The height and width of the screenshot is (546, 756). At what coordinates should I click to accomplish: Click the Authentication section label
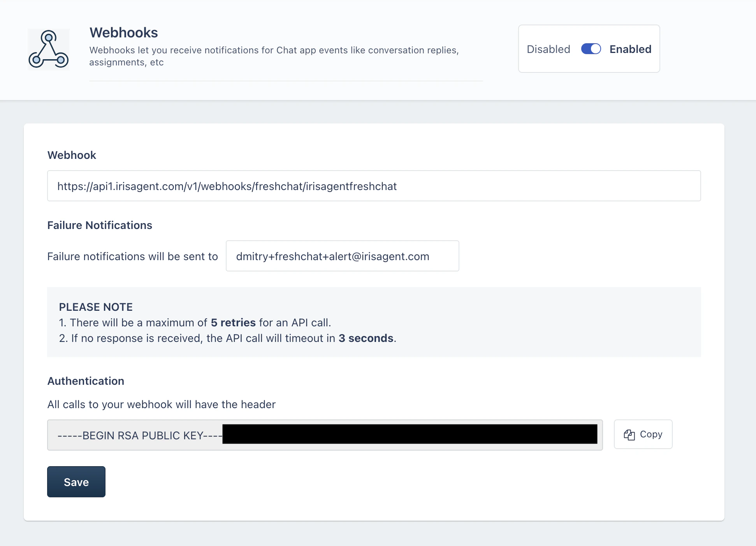(x=86, y=381)
